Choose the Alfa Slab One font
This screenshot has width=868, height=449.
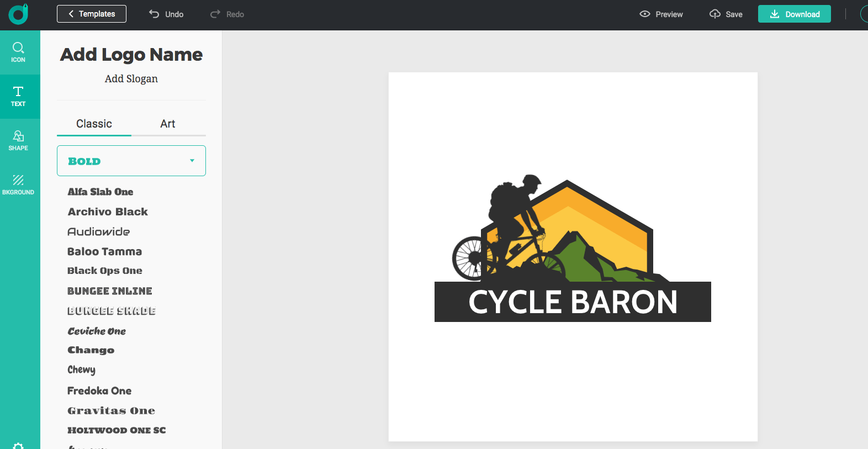pyautogui.click(x=100, y=192)
